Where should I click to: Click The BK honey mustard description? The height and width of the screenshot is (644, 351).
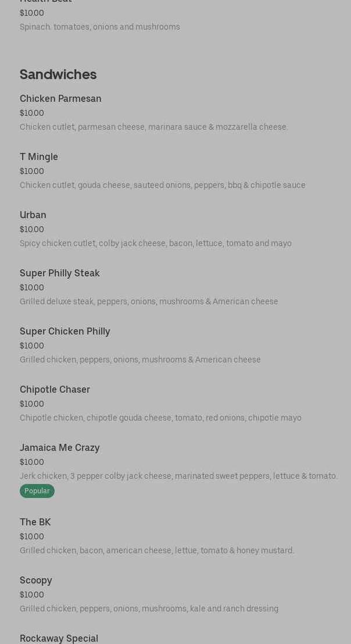(157, 550)
